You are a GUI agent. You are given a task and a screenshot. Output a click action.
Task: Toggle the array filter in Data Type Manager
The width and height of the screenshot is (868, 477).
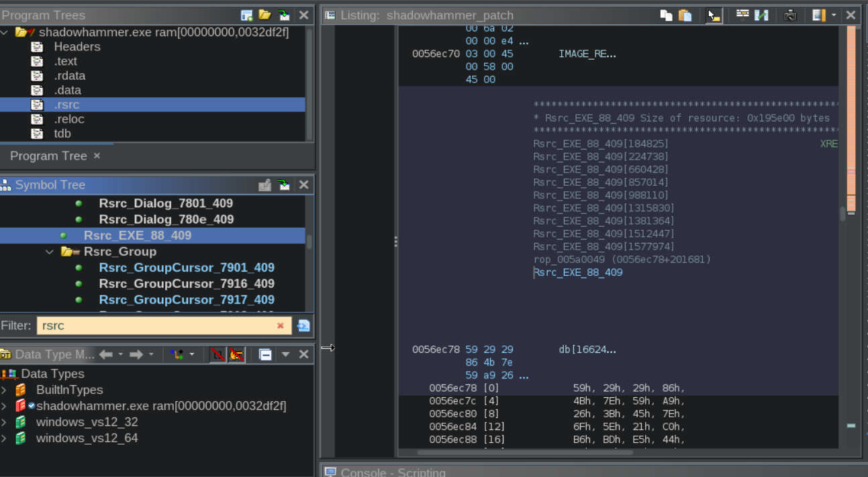point(217,354)
